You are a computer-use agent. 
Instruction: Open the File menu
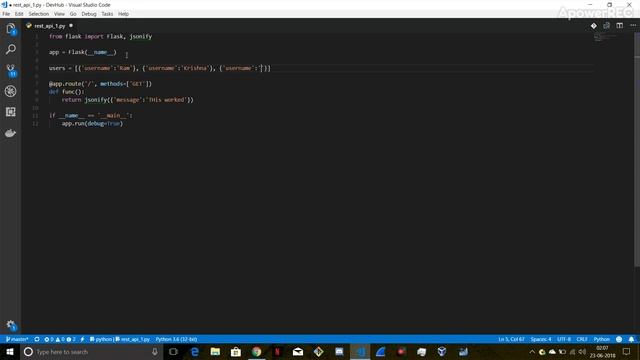tap(6, 14)
